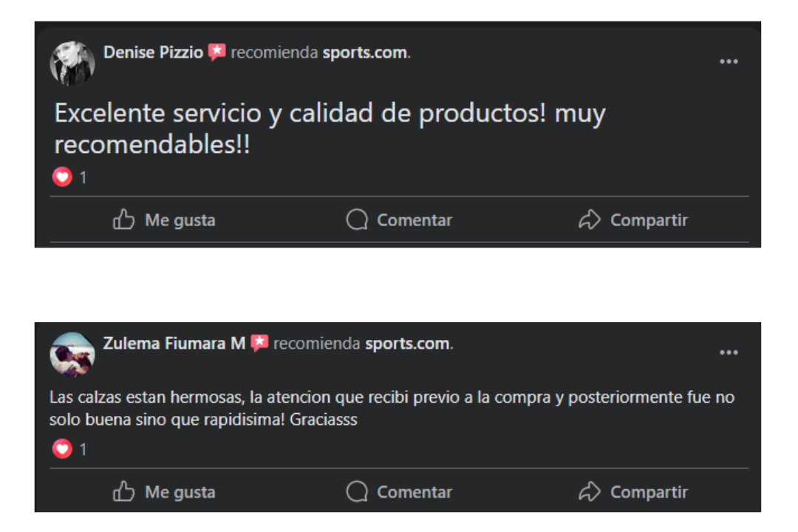The image size is (798, 532).
Task: View reaction count on Denise's review
Action: point(83,178)
